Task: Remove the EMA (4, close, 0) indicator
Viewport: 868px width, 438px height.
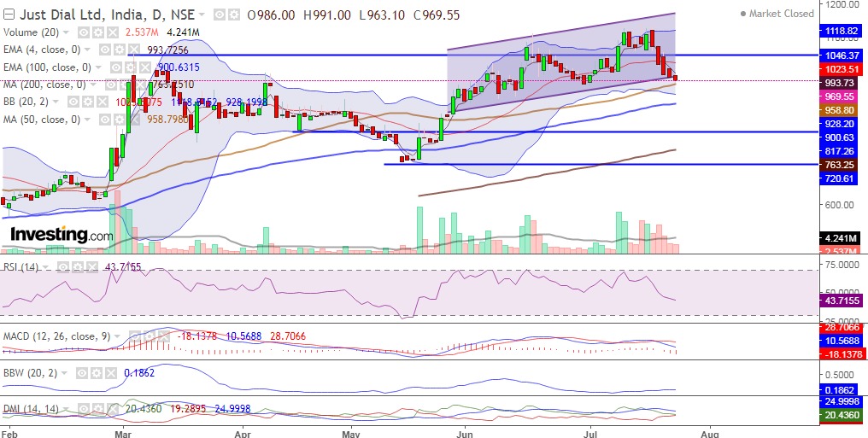Action: point(134,50)
